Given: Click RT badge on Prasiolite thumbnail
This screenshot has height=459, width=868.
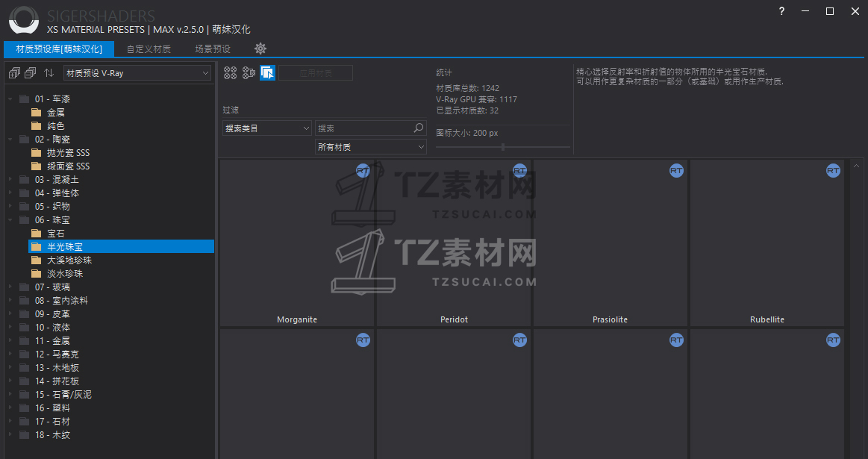Looking at the screenshot, I should (676, 170).
